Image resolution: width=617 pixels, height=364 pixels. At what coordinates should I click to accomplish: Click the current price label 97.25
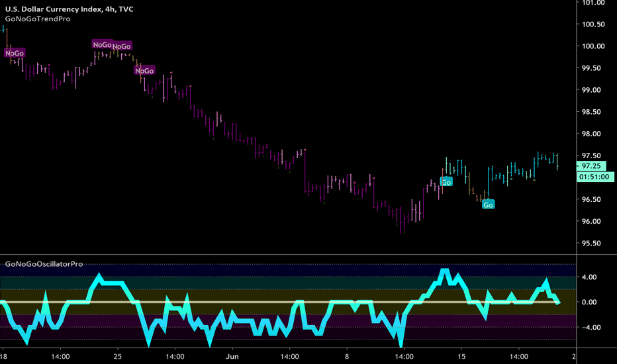click(x=591, y=166)
